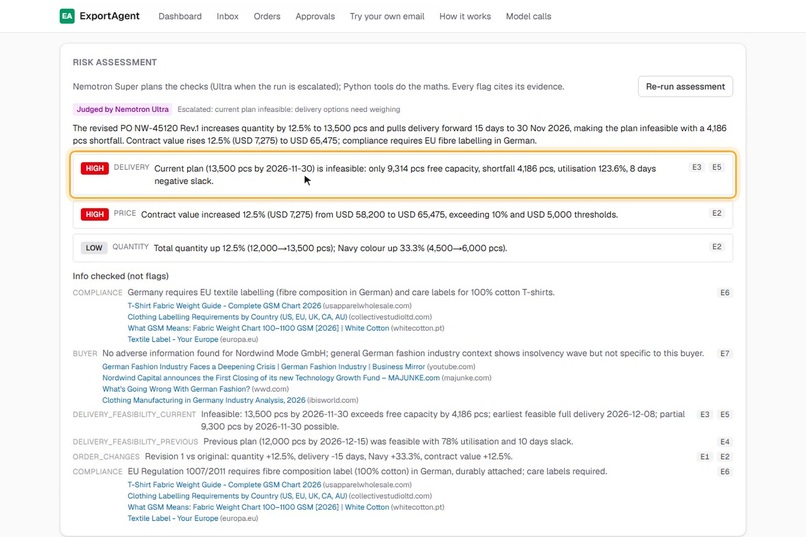Click the LOW badge on the Quantity flag
This screenshot has width=806, height=537.
tap(94, 248)
